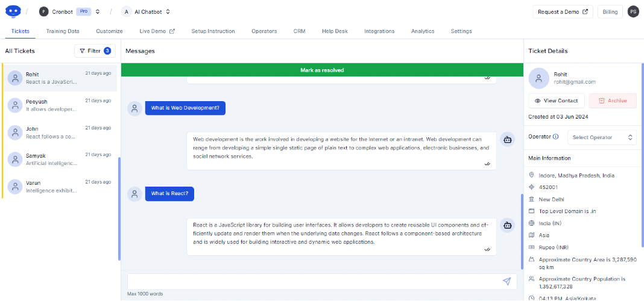Click Varun's avatar in the ticket list
Viewport: 644px width, 301px height.
pos(15,187)
